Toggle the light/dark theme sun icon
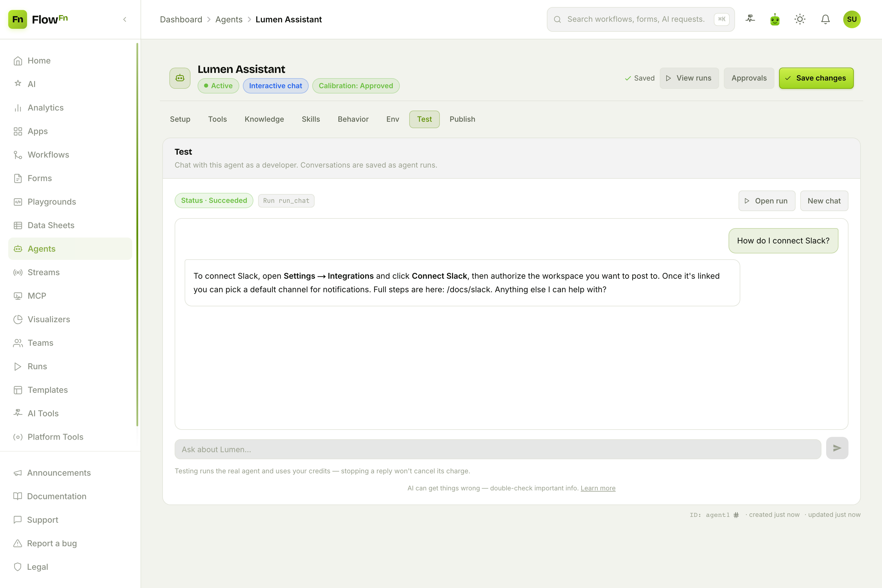 point(800,19)
